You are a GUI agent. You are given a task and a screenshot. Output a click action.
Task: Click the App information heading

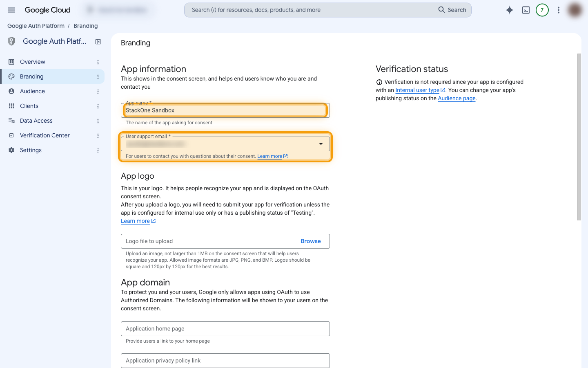point(154,69)
